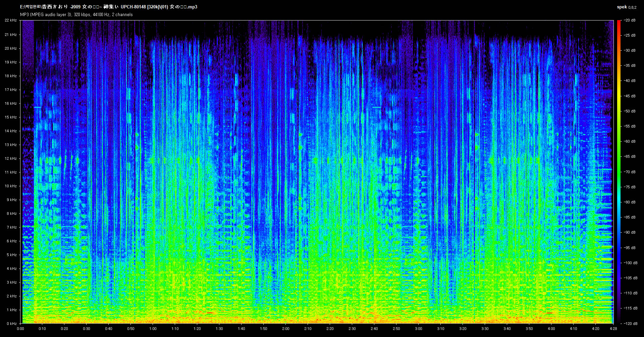Click the -80 dB scale label
This screenshot has width=644, height=337.
pyautogui.click(x=630, y=202)
